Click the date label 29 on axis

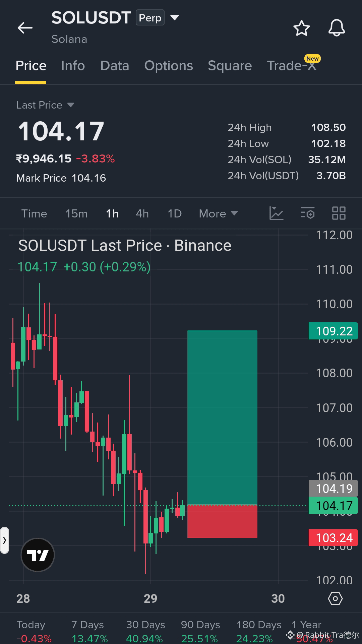[150, 598]
